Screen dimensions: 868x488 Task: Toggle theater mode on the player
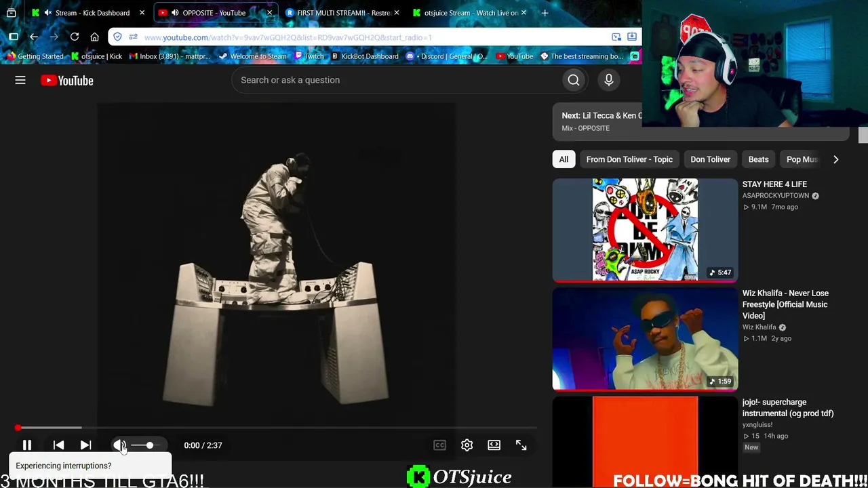tap(494, 445)
